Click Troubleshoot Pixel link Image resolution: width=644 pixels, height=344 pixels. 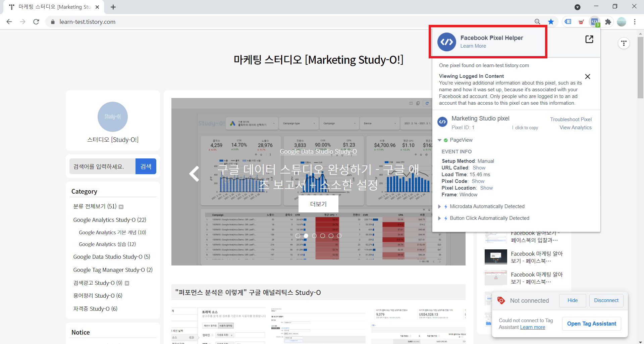[571, 119]
